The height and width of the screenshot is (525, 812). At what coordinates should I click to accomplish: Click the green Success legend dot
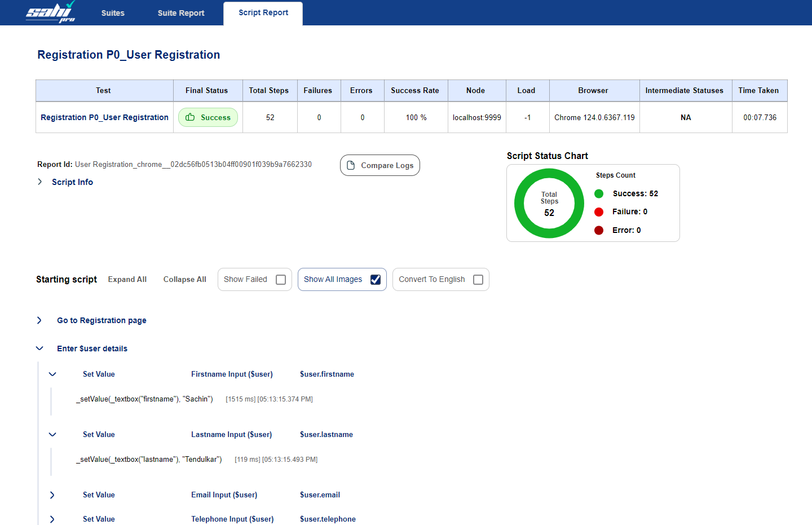coord(599,193)
